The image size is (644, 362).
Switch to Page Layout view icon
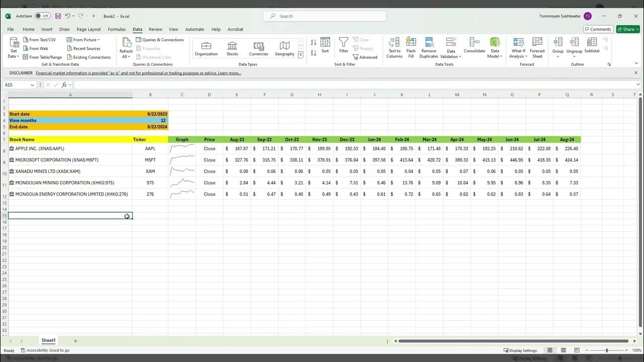click(562, 350)
